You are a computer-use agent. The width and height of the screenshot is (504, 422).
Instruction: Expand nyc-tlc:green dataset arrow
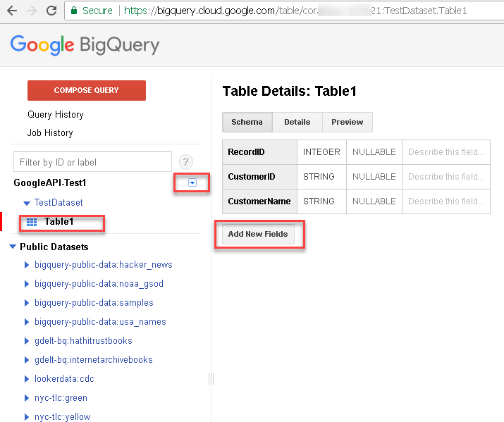(x=27, y=398)
